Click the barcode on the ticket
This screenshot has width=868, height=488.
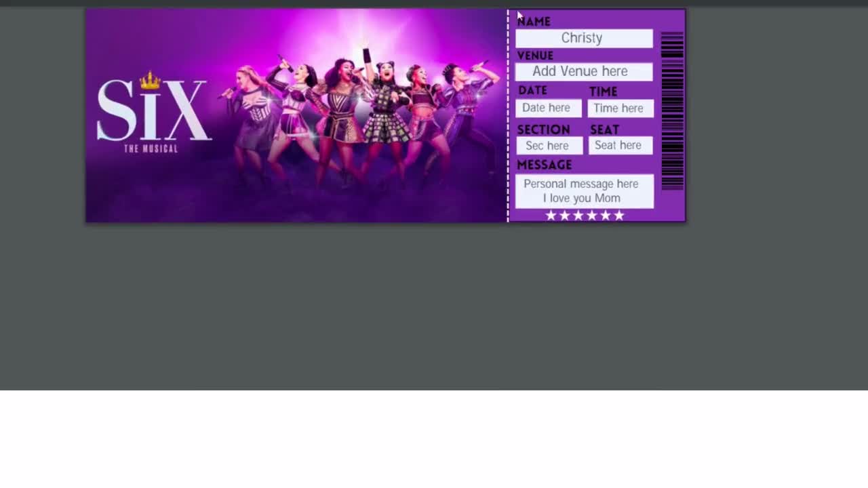coord(672,111)
